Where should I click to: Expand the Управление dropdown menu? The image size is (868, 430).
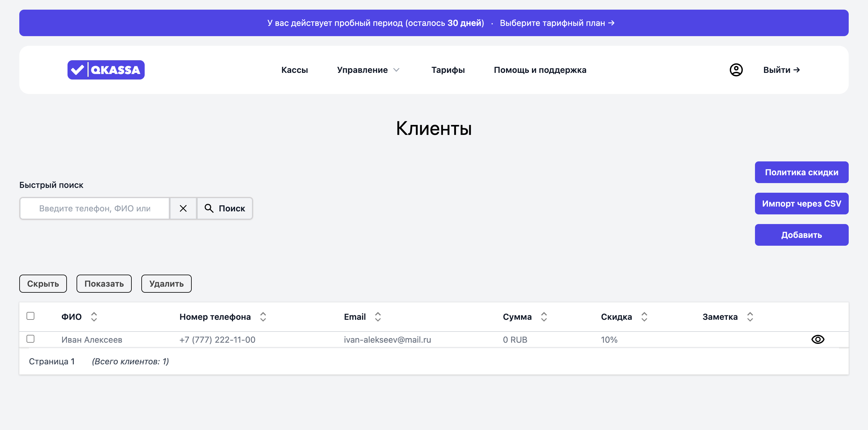click(368, 70)
